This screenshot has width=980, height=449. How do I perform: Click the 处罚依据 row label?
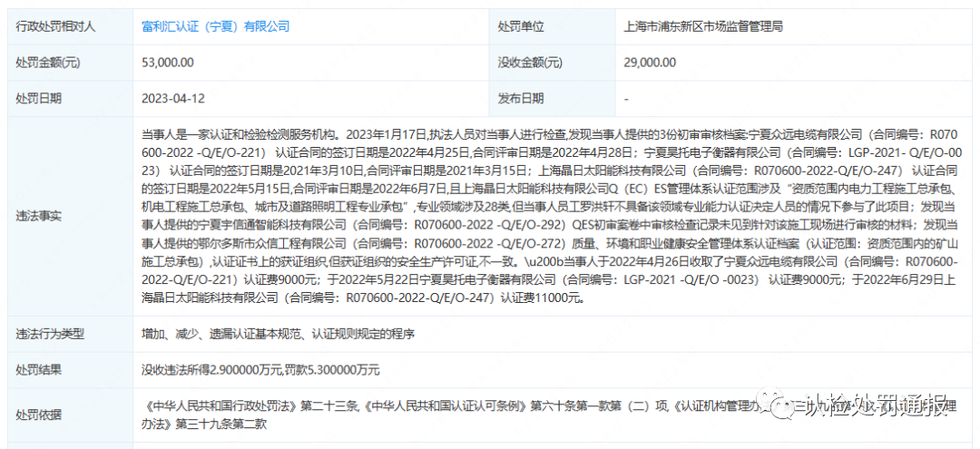pyautogui.click(x=38, y=415)
